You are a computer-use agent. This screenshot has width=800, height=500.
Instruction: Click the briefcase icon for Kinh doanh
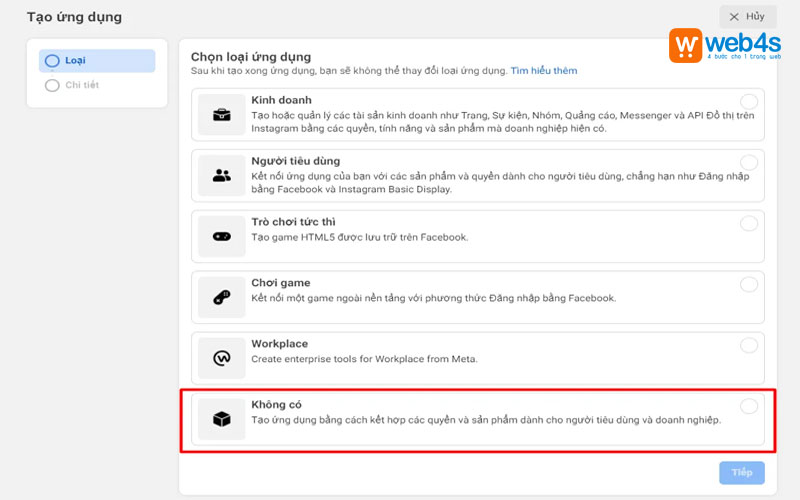222,115
